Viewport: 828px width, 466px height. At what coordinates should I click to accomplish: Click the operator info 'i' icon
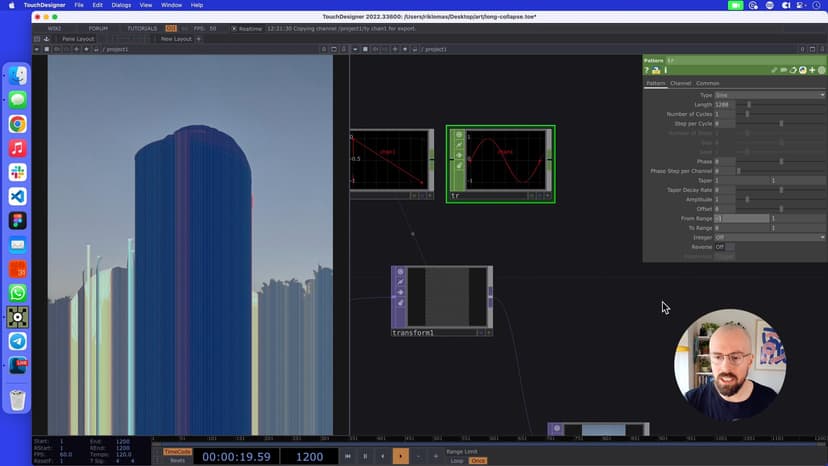[665, 70]
